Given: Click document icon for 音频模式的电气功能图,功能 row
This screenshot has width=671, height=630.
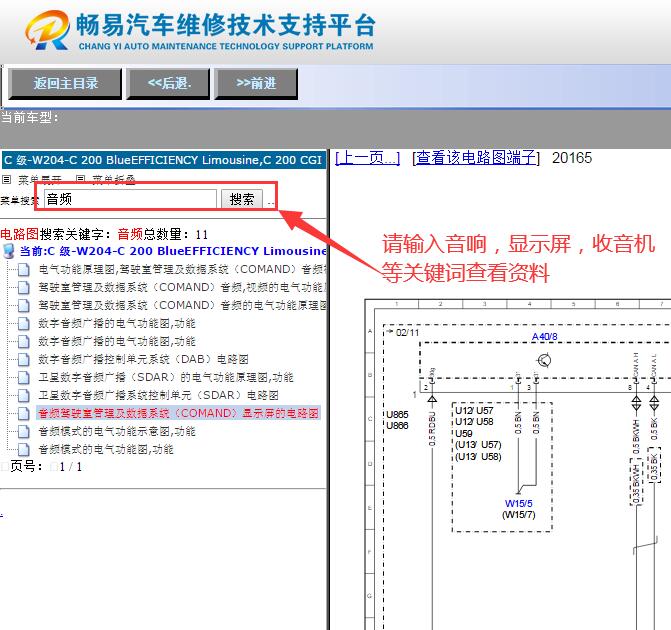Looking at the screenshot, I should (24, 449).
